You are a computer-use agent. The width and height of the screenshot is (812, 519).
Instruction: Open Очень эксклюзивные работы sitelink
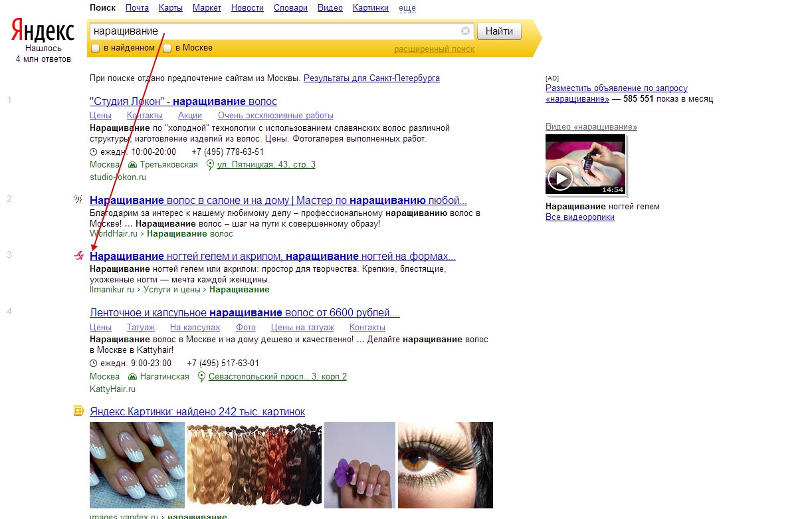click(276, 116)
